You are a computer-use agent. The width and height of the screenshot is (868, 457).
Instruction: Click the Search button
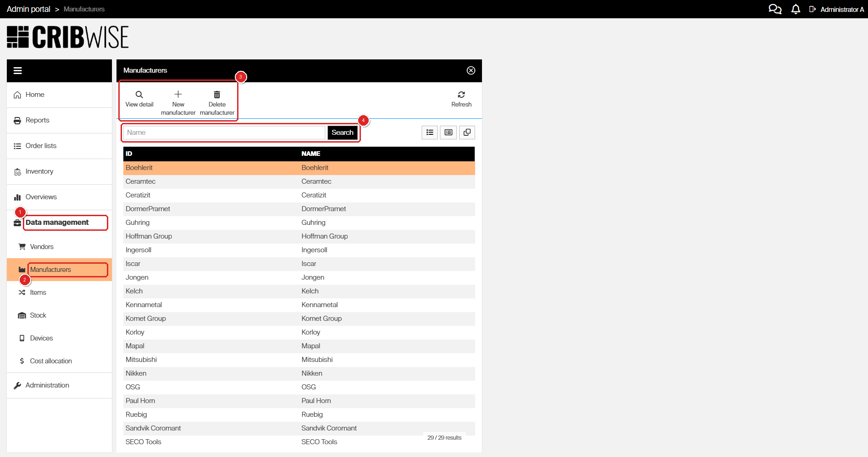click(343, 133)
